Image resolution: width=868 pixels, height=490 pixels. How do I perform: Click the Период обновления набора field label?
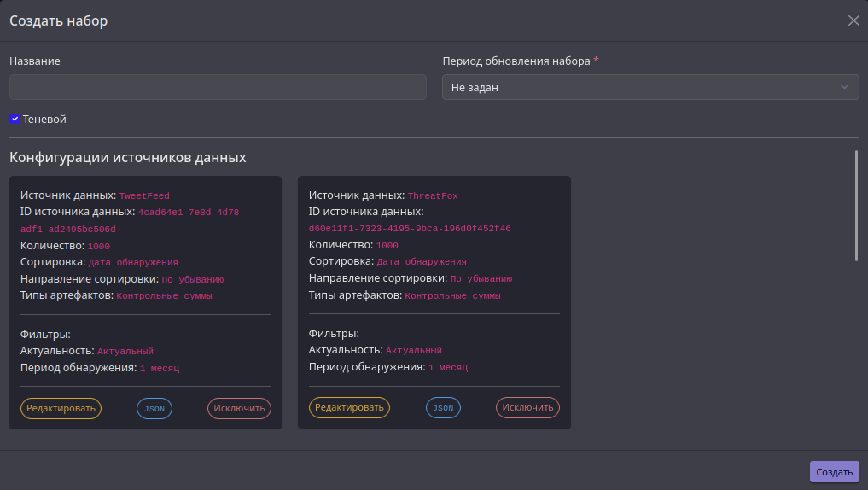click(516, 61)
